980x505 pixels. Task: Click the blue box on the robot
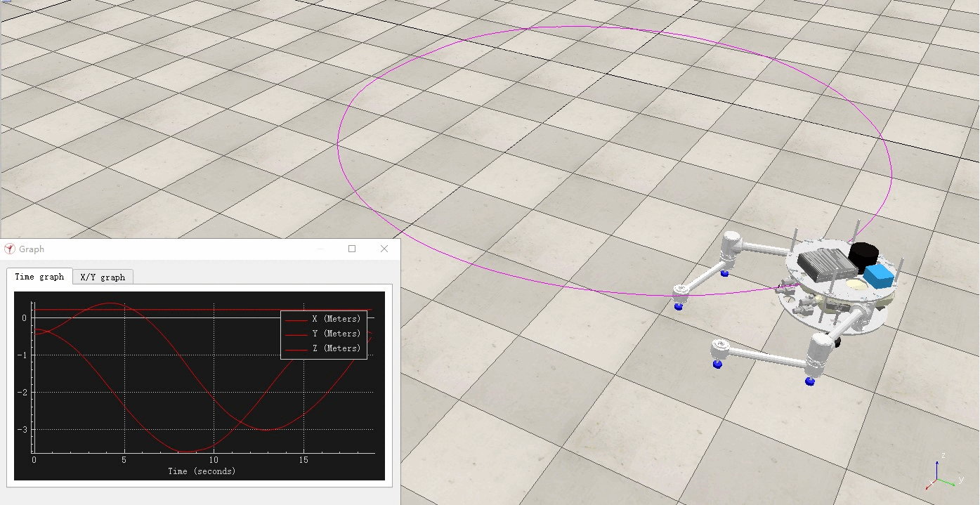[x=879, y=275]
